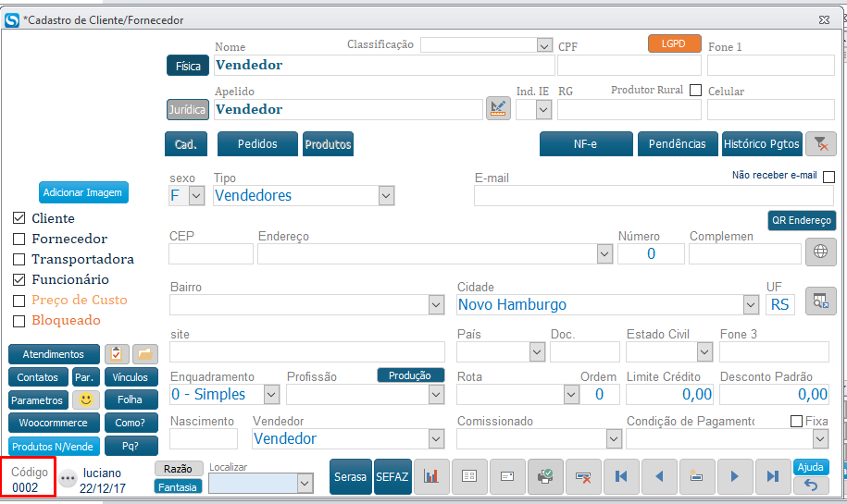Open the Cidade dropdown list

click(x=750, y=305)
